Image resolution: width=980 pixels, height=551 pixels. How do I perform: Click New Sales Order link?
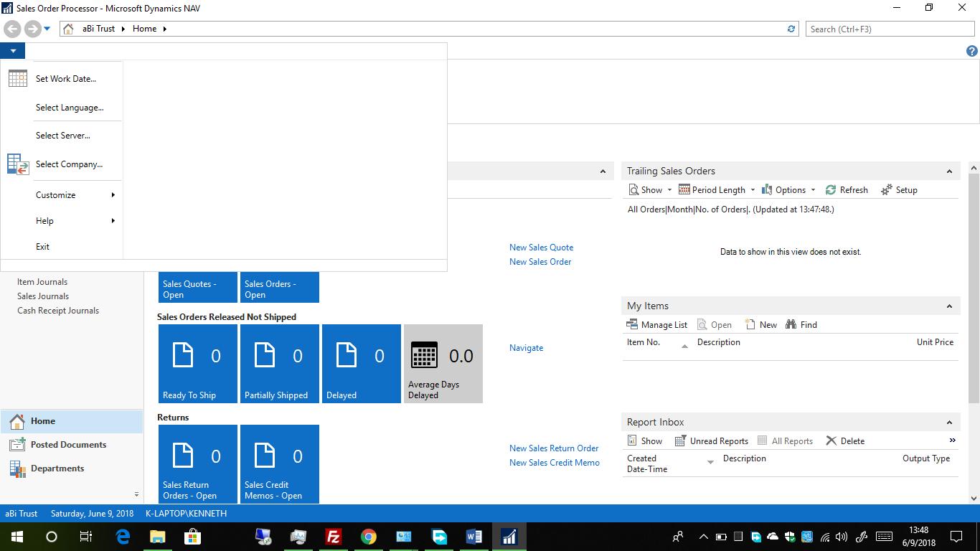540,262
